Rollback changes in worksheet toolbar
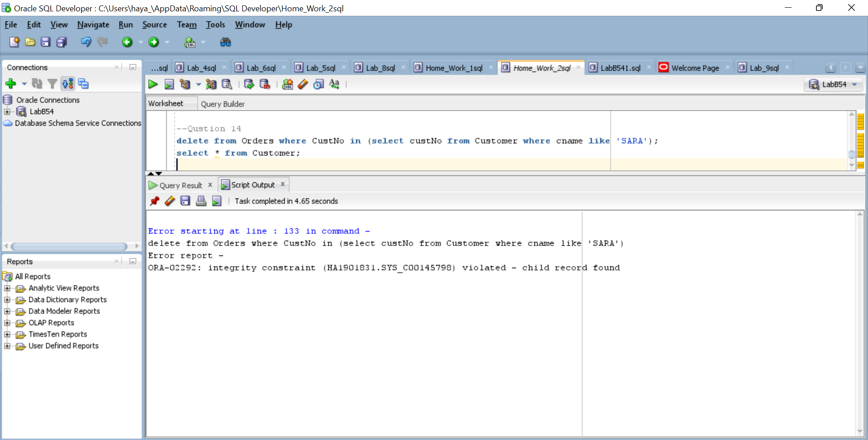 click(x=265, y=84)
